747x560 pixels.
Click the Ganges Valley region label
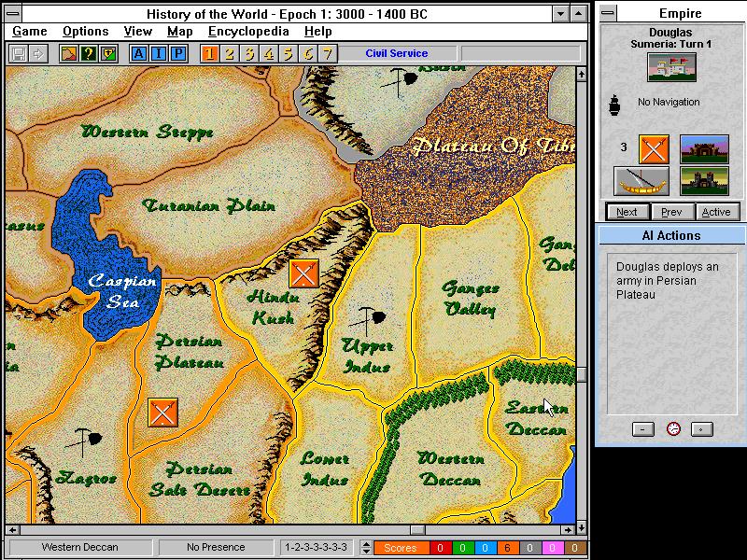pos(471,299)
